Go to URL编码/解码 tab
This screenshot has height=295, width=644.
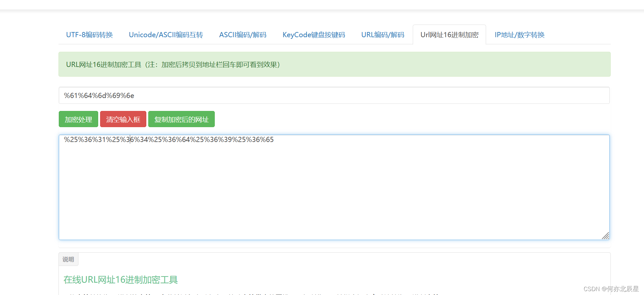click(x=382, y=35)
